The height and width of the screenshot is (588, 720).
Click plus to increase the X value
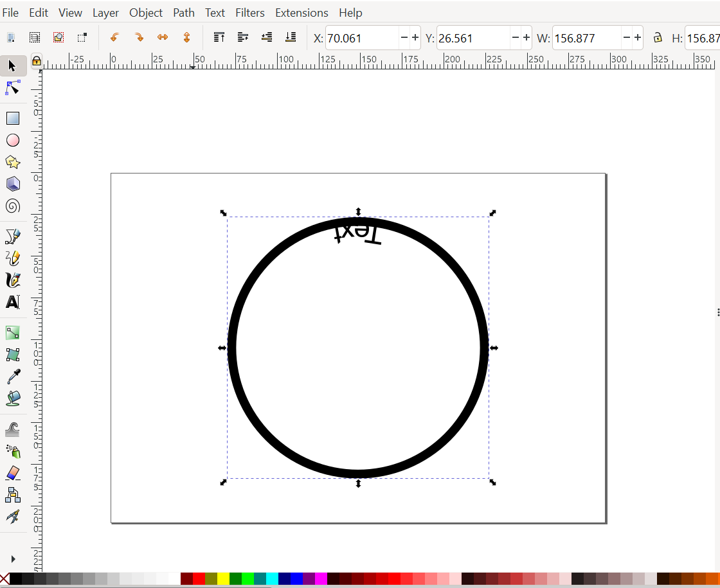415,37
